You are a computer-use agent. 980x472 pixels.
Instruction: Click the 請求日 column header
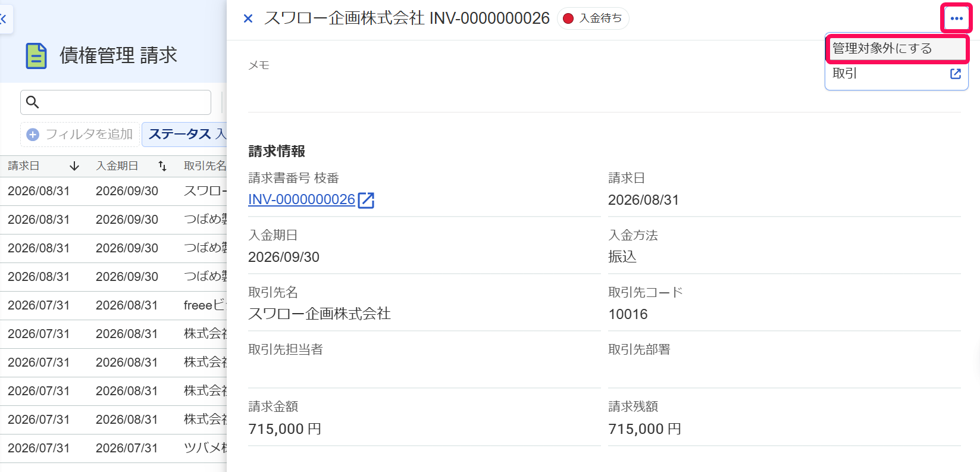(x=24, y=166)
